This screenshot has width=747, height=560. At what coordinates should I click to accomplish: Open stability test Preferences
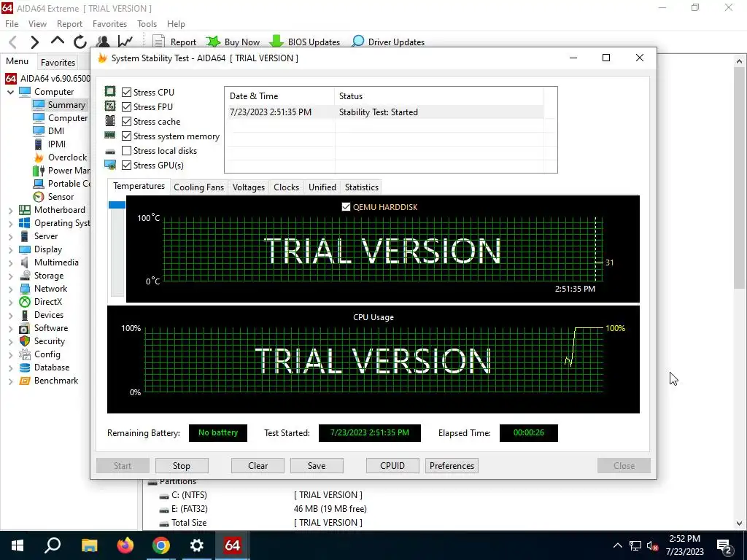[x=452, y=466]
